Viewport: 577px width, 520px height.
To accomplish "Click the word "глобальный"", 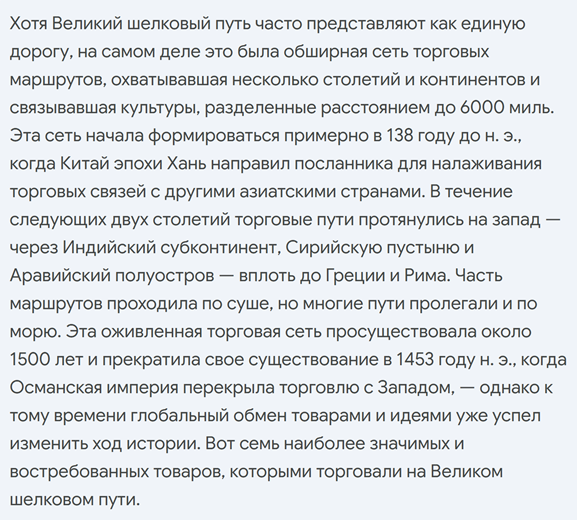I will (180, 415).
